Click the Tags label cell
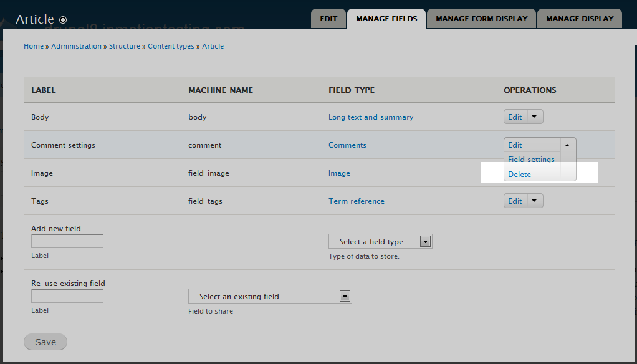Image resolution: width=637 pixels, height=364 pixels. coord(40,201)
